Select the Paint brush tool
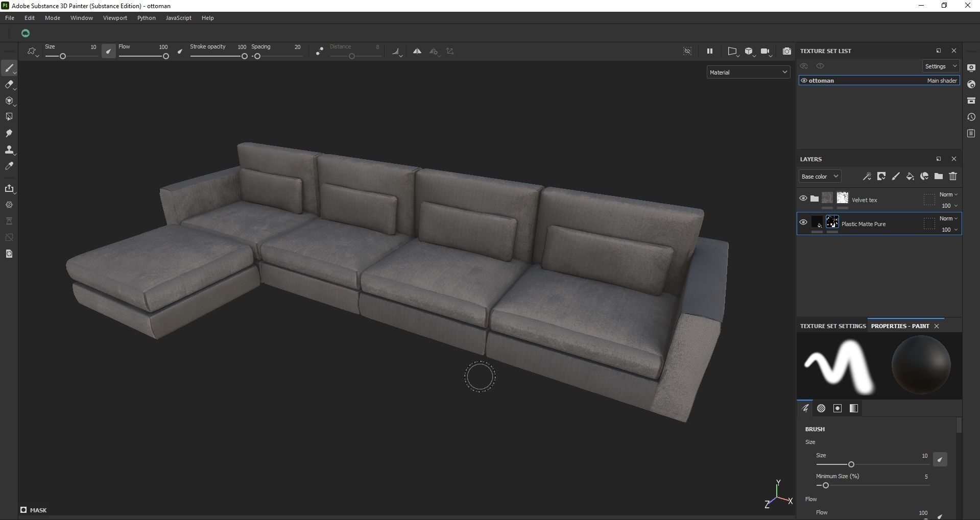The width and height of the screenshot is (980, 520). [9, 68]
